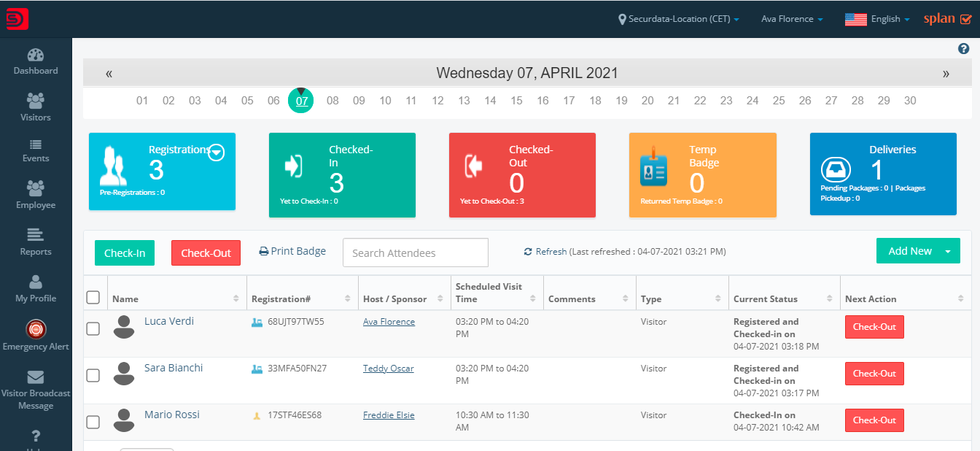Click the Deliveries package tray icon

pyautogui.click(x=836, y=170)
